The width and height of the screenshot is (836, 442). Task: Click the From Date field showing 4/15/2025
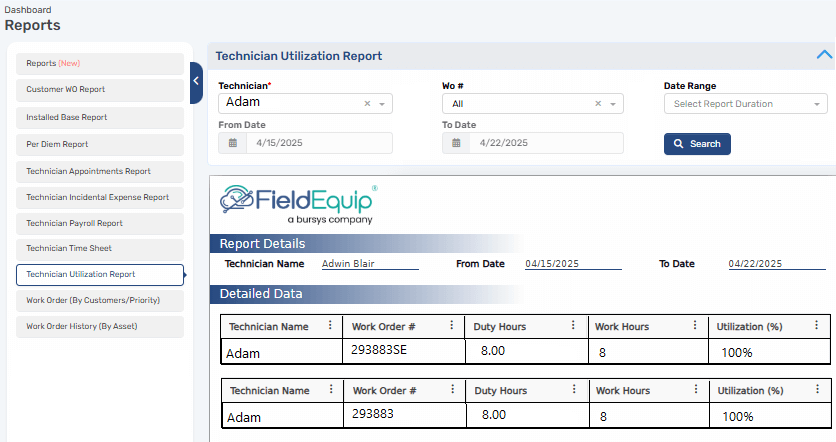pyautogui.click(x=319, y=143)
